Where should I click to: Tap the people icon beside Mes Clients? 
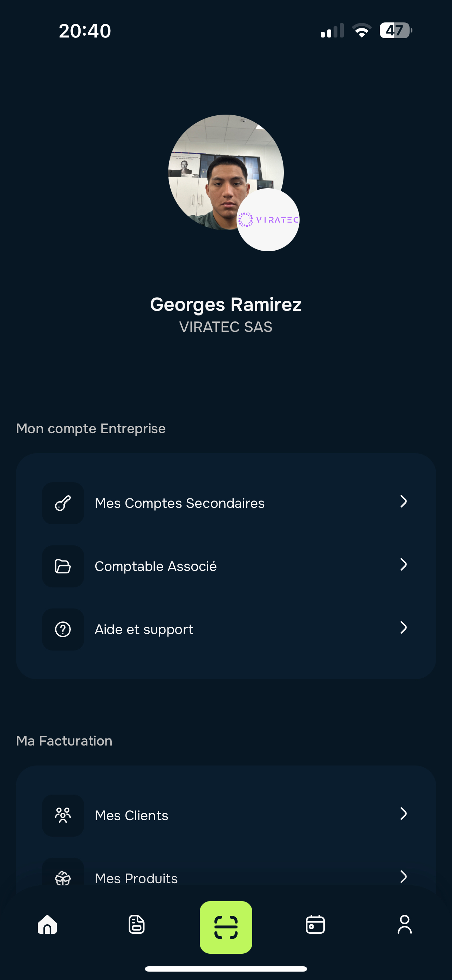[63, 815]
